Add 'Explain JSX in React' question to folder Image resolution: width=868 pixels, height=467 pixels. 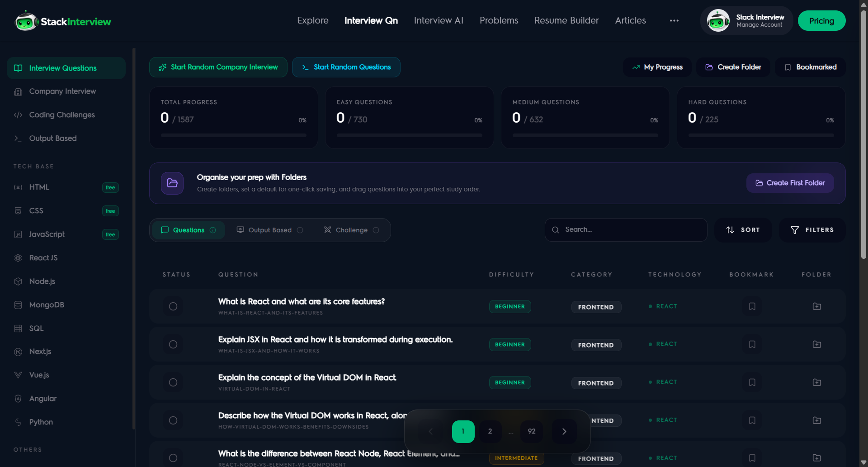817,344
